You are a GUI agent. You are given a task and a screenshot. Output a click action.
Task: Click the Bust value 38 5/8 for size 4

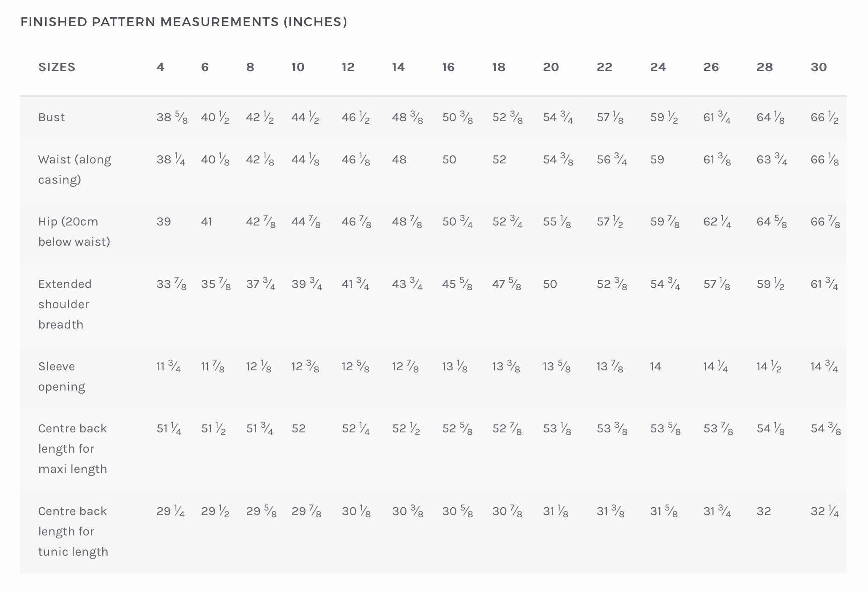(172, 117)
